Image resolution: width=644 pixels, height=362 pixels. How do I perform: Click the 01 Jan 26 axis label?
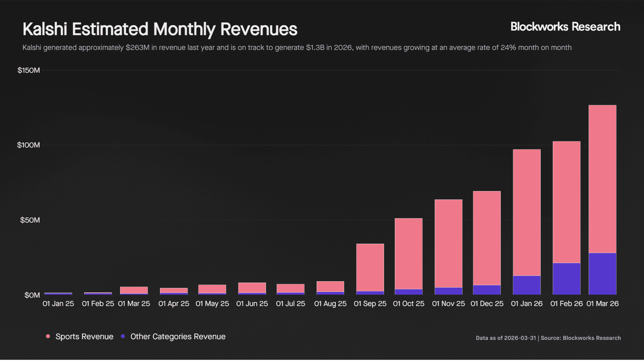coord(527,304)
